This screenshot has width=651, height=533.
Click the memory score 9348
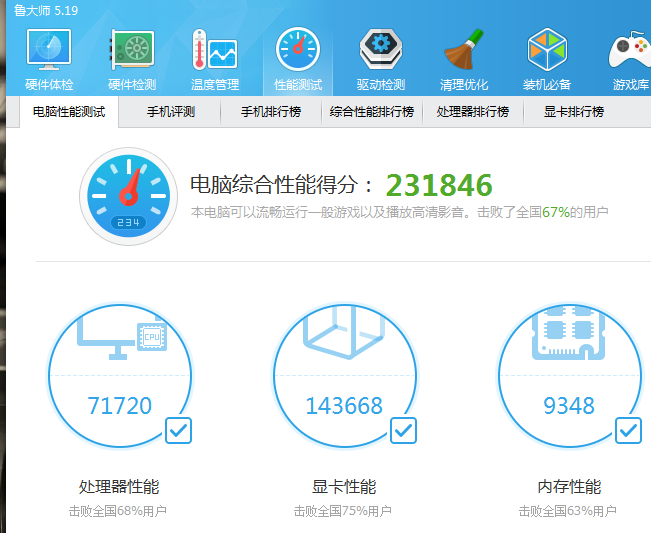[569, 406]
